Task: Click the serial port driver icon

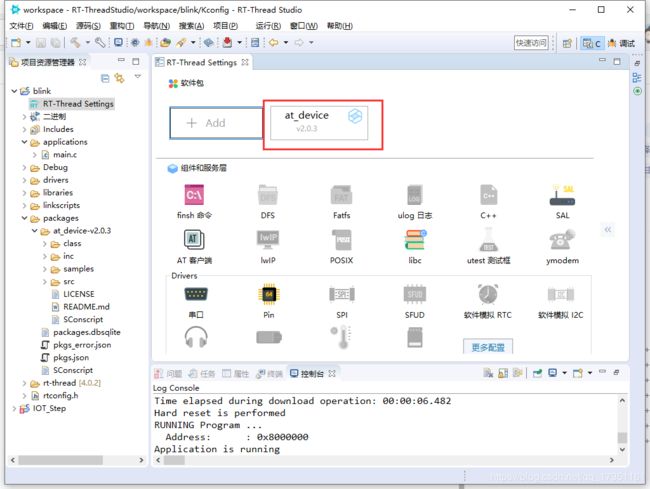Action: pyautogui.click(x=196, y=294)
